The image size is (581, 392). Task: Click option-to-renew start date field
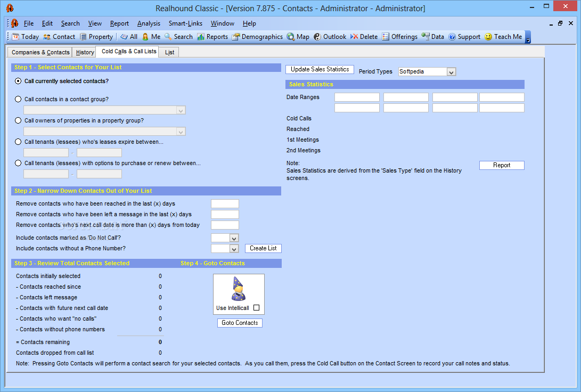(x=46, y=174)
